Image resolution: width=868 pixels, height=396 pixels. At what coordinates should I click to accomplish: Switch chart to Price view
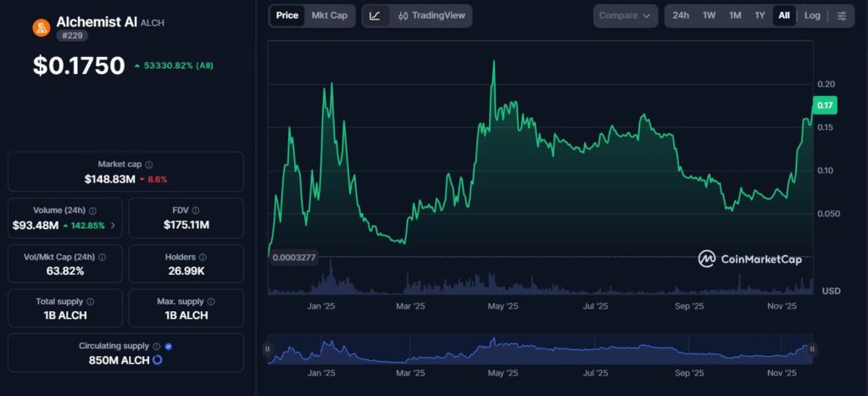pos(287,15)
